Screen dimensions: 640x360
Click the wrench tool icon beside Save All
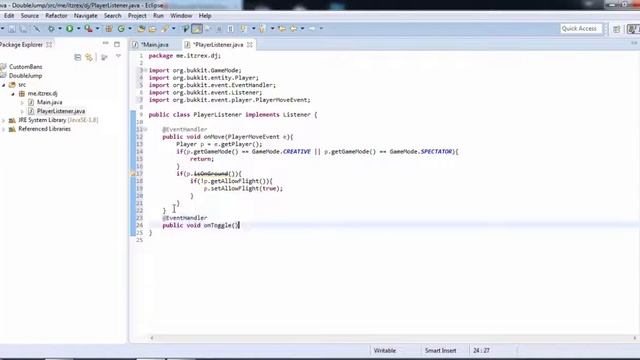[36, 29]
